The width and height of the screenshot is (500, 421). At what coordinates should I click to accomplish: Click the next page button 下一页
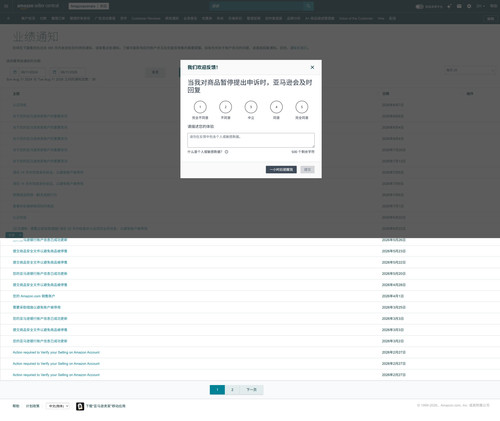click(252, 390)
